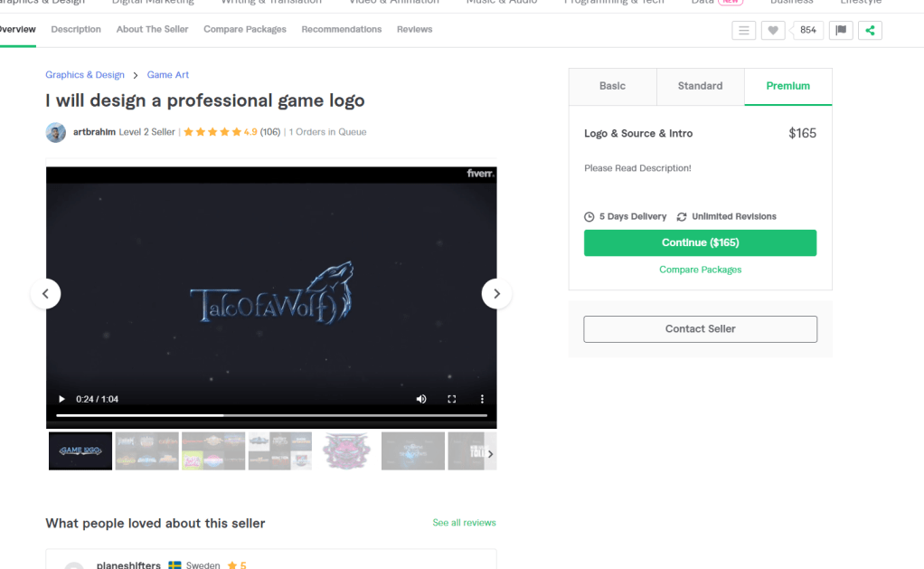Viewport: 924px width, 569px height.
Task: Click the green share icon
Action: pyautogui.click(x=870, y=30)
